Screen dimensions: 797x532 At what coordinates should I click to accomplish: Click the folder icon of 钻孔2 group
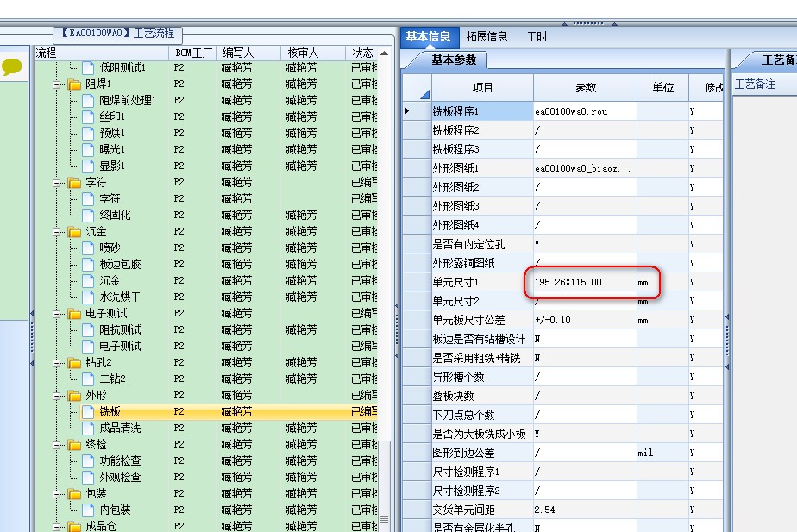pos(74,363)
